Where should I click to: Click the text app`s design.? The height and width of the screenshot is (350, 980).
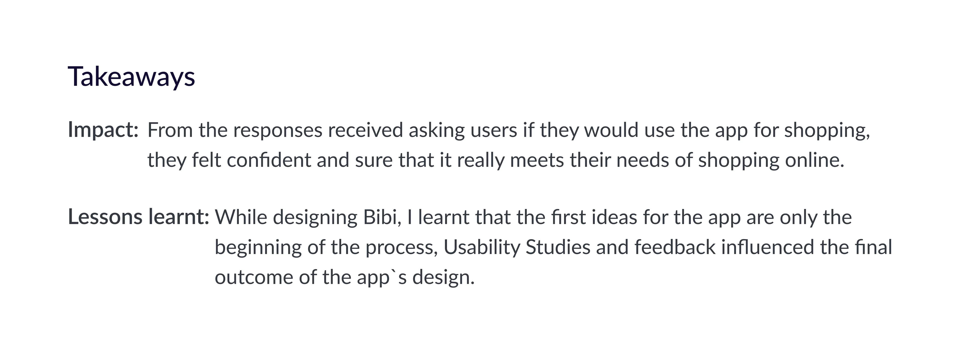[415, 277]
